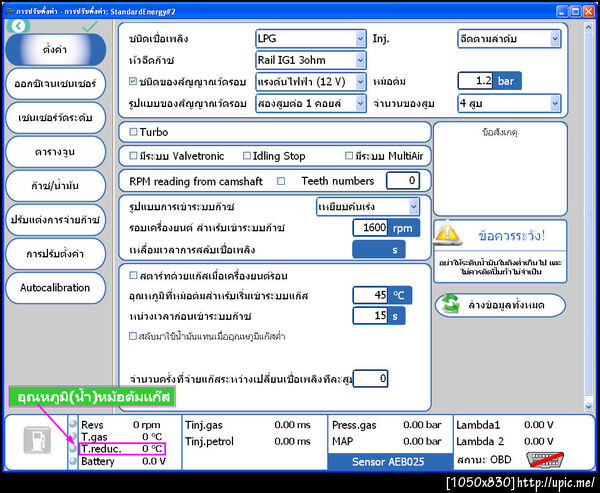Click the clear all data button
The image size is (600, 493).
click(501, 305)
